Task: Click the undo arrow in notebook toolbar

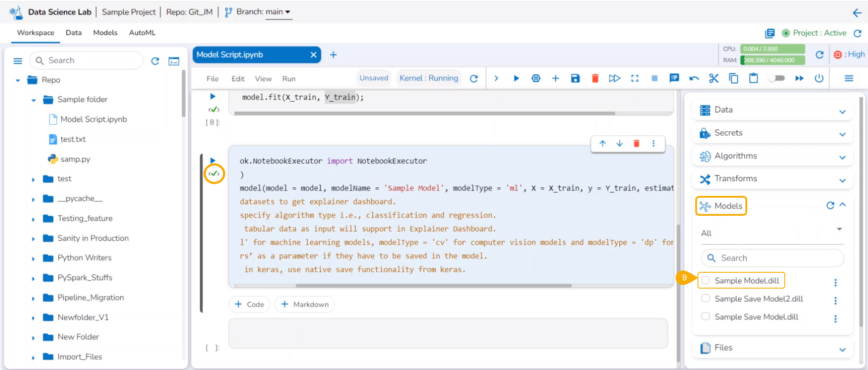Action: pyautogui.click(x=694, y=78)
